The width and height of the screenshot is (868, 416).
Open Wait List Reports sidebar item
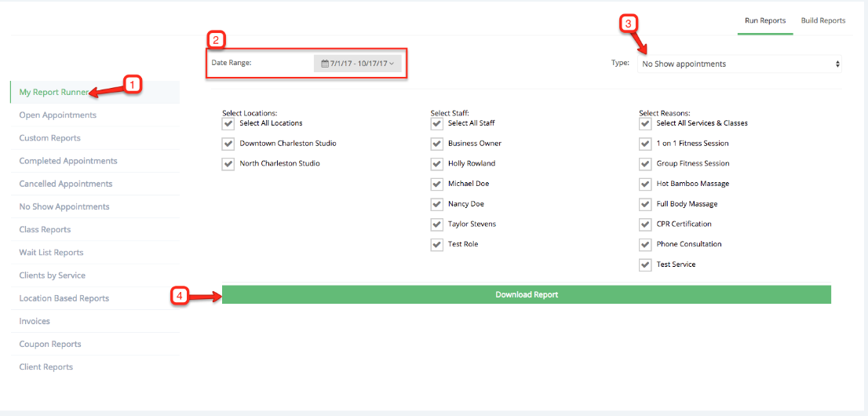51,253
